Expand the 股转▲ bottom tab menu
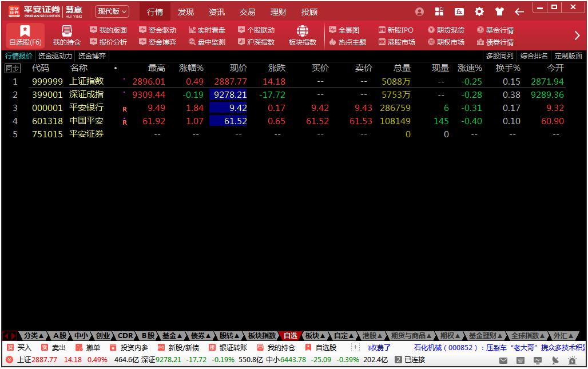The image size is (588, 369). tap(229, 336)
